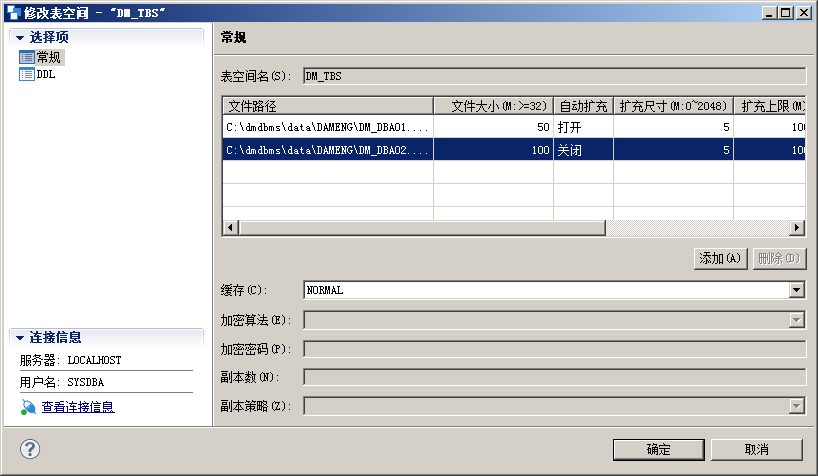Open the 查看连接信息 link
The image size is (818, 476).
point(78,407)
